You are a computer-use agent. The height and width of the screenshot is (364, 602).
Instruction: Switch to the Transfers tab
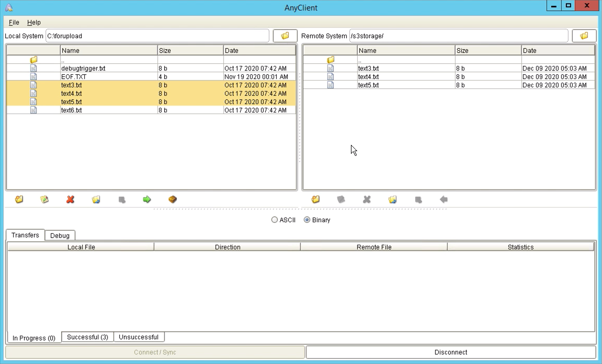point(25,235)
